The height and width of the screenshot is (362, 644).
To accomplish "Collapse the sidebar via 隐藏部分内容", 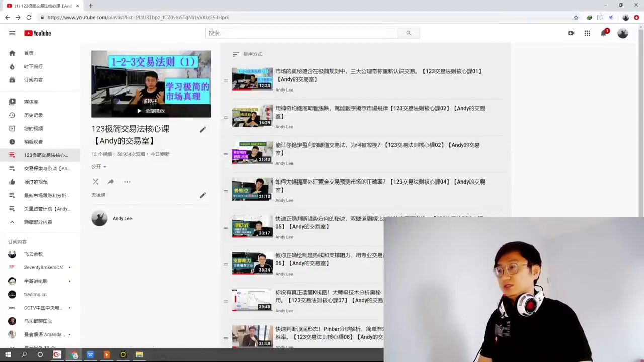I will (x=40, y=222).
